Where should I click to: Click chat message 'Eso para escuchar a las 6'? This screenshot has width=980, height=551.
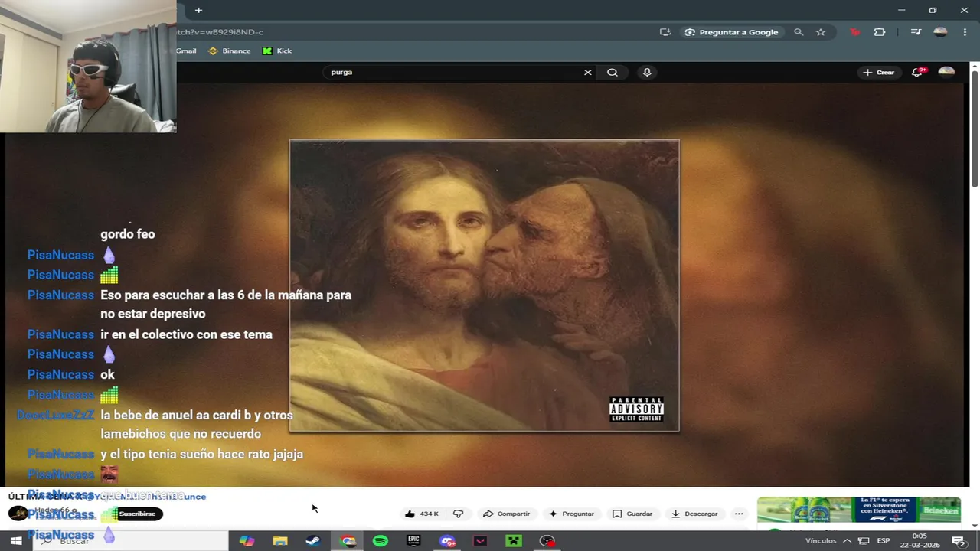coord(226,304)
